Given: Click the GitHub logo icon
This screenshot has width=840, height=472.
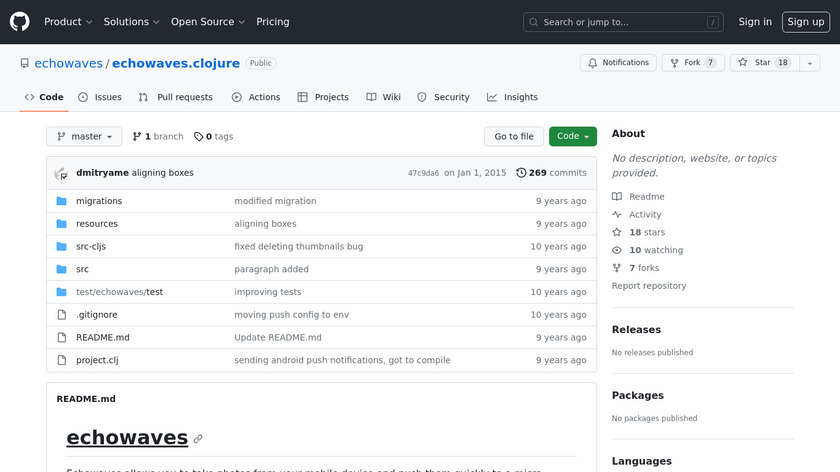Looking at the screenshot, I should pyautogui.click(x=20, y=22).
